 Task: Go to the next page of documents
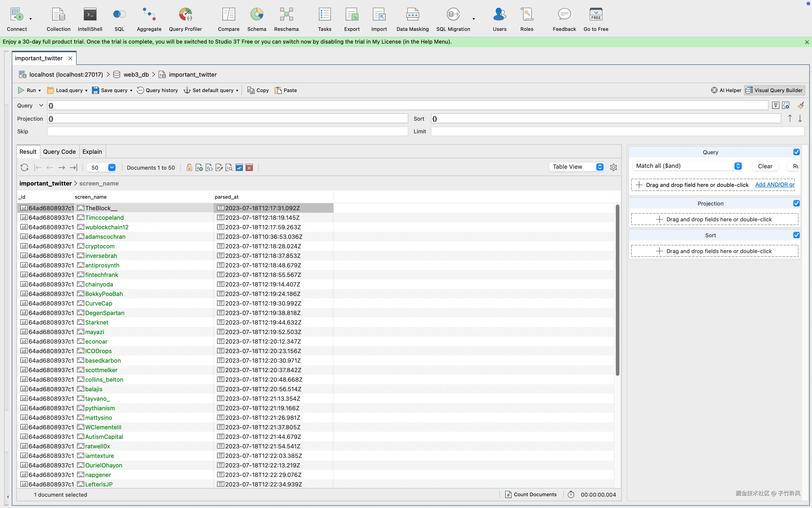pyautogui.click(x=61, y=167)
